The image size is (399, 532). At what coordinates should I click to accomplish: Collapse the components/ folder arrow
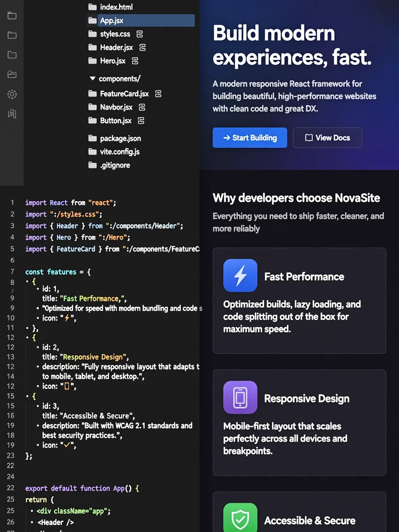92,79
